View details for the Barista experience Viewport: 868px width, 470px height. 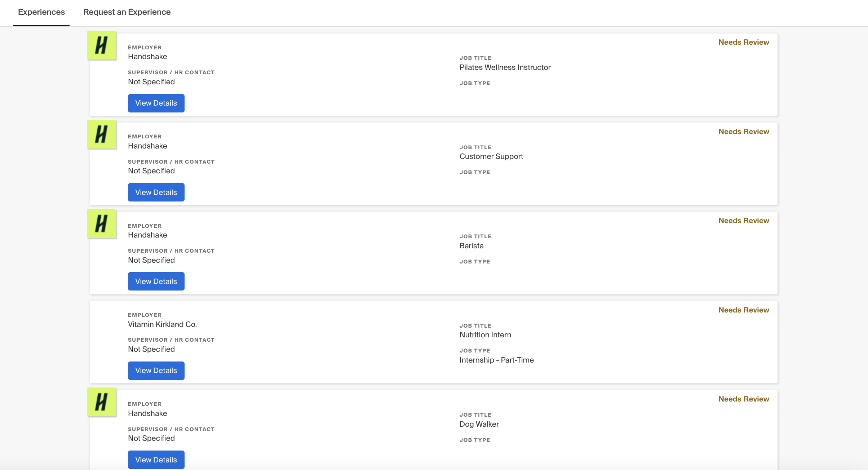click(x=156, y=281)
